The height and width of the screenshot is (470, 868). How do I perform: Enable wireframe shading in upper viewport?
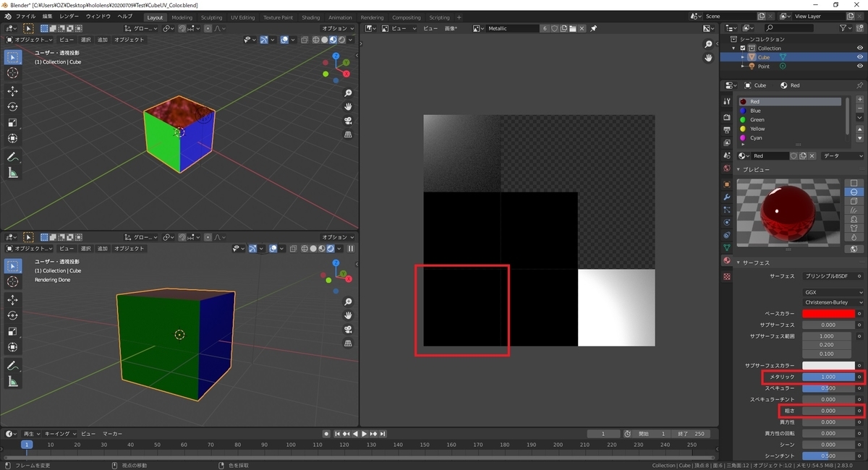point(316,40)
